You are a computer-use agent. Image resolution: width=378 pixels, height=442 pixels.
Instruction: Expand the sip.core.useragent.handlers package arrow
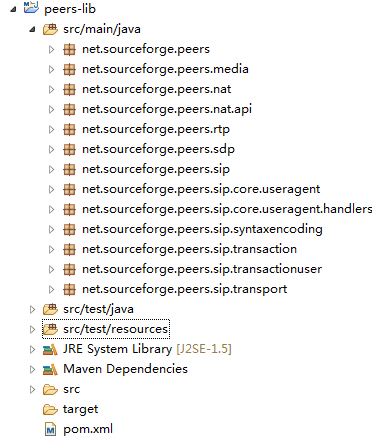(x=51, y=210)
